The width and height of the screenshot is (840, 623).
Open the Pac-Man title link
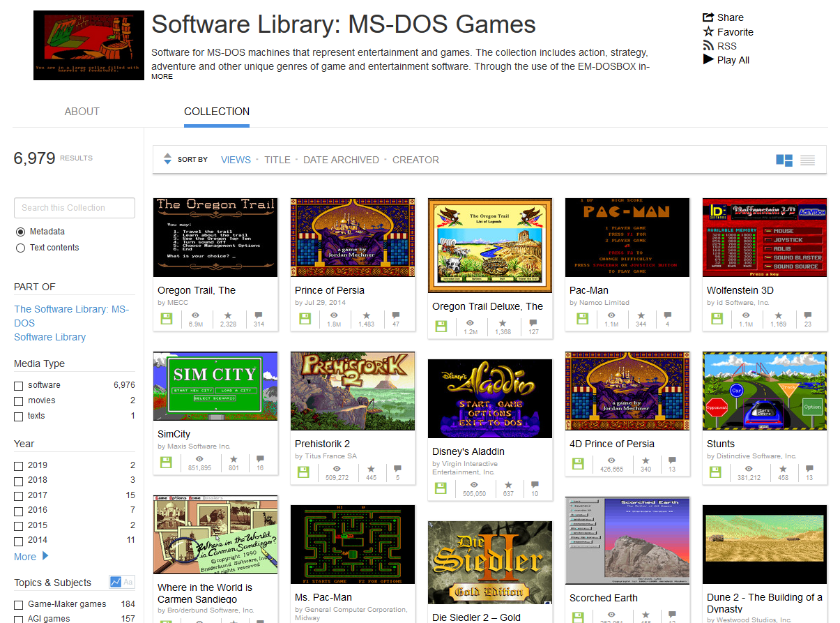tap(589, 290)
